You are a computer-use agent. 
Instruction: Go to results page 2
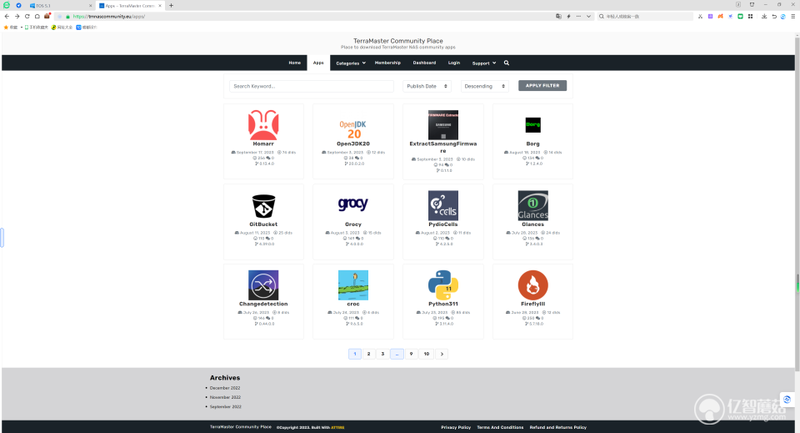coord(368,353)
